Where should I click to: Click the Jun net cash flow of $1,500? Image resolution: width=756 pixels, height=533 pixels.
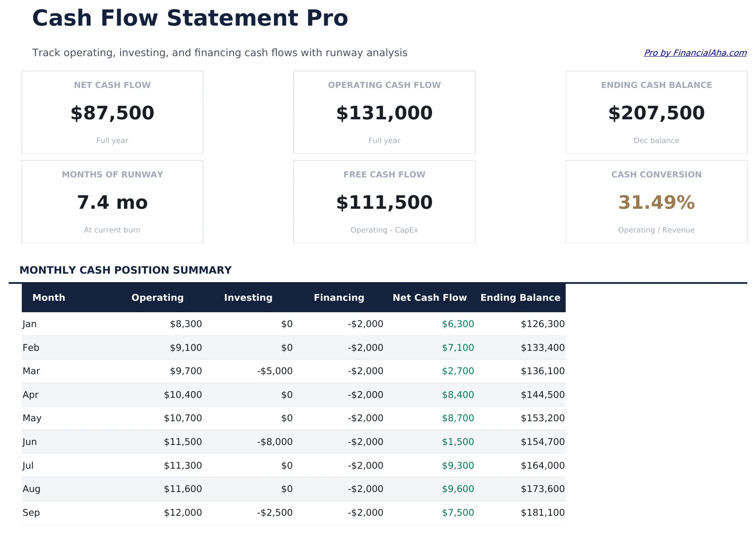tap(458, 441)
